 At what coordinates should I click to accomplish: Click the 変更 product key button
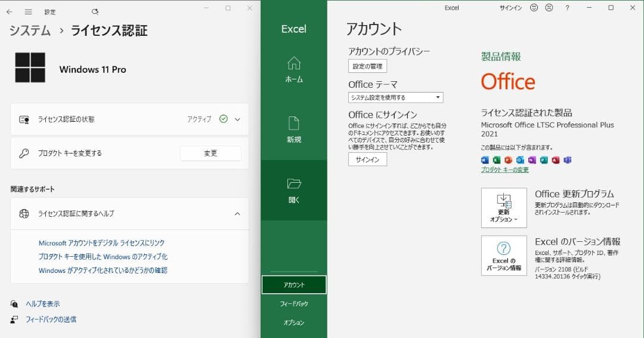pyautogui.click(x=210, y=153)
